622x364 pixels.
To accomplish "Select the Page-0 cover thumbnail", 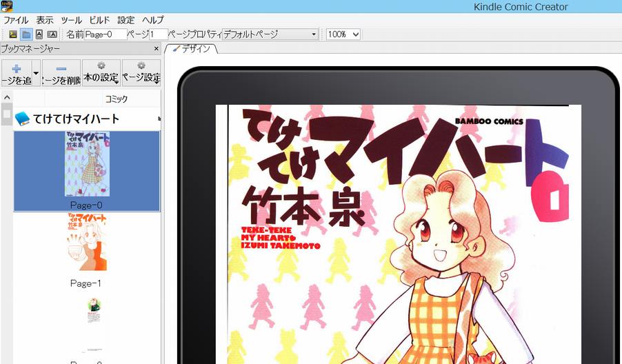I will pos(88,164).
